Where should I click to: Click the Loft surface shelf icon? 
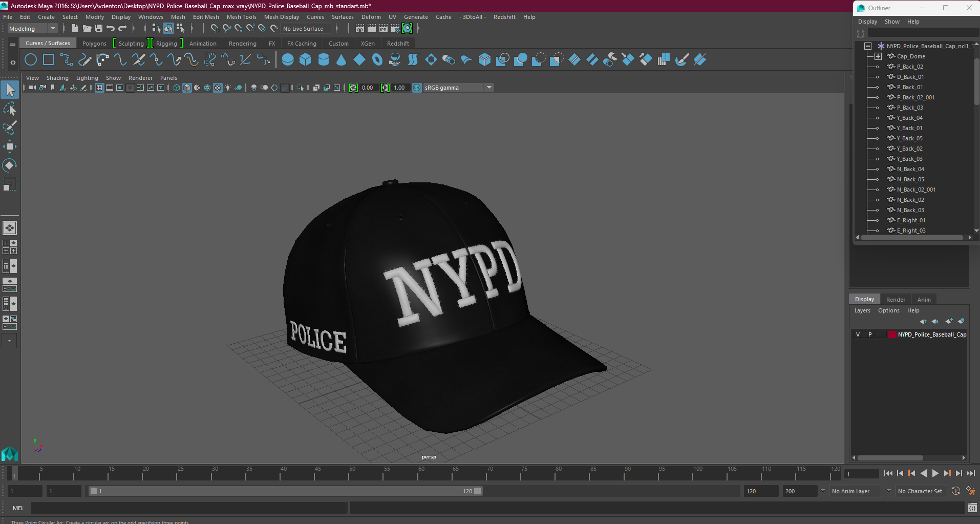(413, 60)
